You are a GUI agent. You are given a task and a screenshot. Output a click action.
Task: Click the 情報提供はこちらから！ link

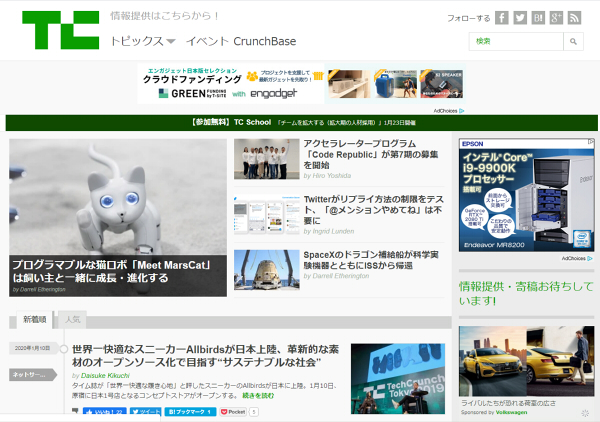165,16
